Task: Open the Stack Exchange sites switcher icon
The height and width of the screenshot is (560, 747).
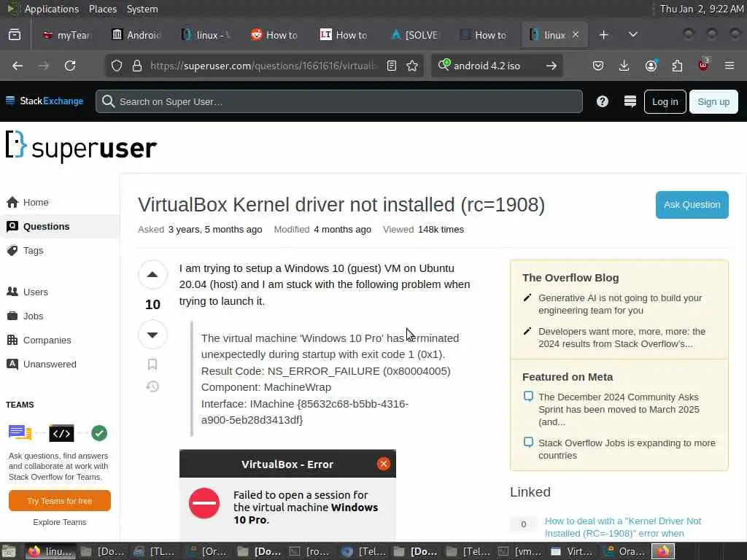Action: pos(630,101)
